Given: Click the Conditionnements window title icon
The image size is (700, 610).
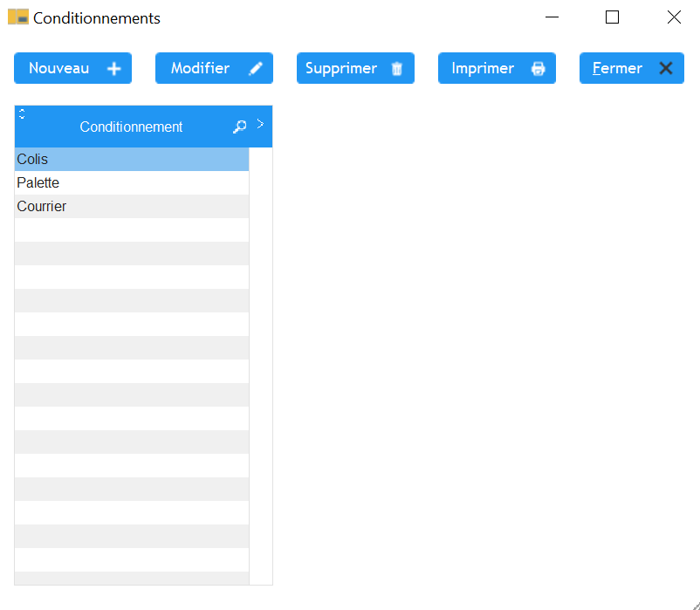Looking at the screenshot, I should pos(18,17).
